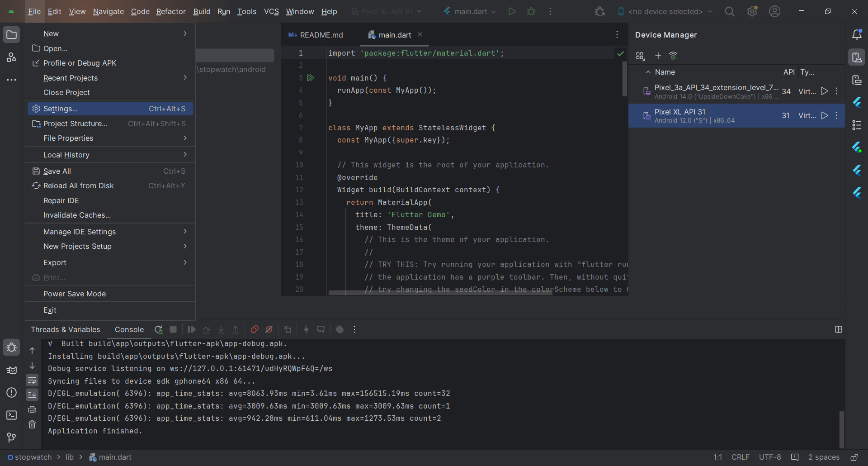The image size is (868, 466).
Task: Toggle Scroll to End in console
Action: coord(32,395)
